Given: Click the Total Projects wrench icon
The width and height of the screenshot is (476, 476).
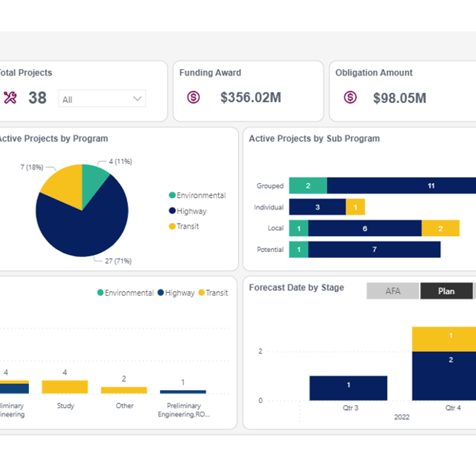Looking at the screenshot, I should 10,98.
